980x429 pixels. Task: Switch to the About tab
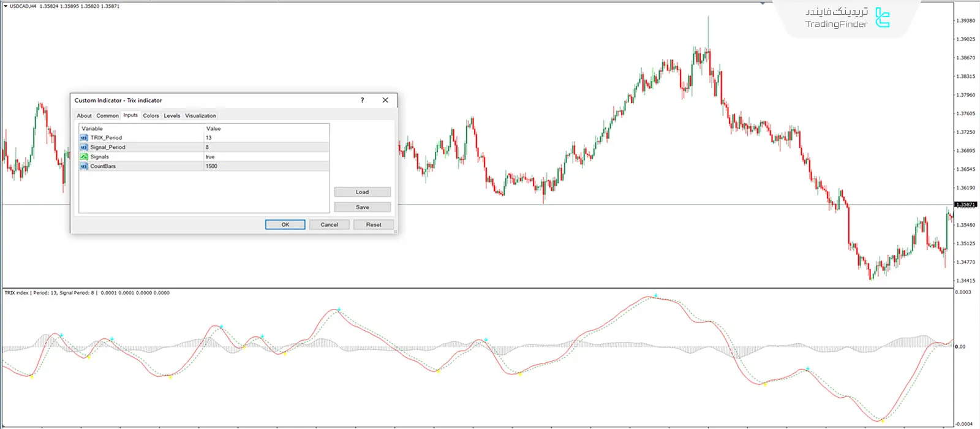point(84,116)
